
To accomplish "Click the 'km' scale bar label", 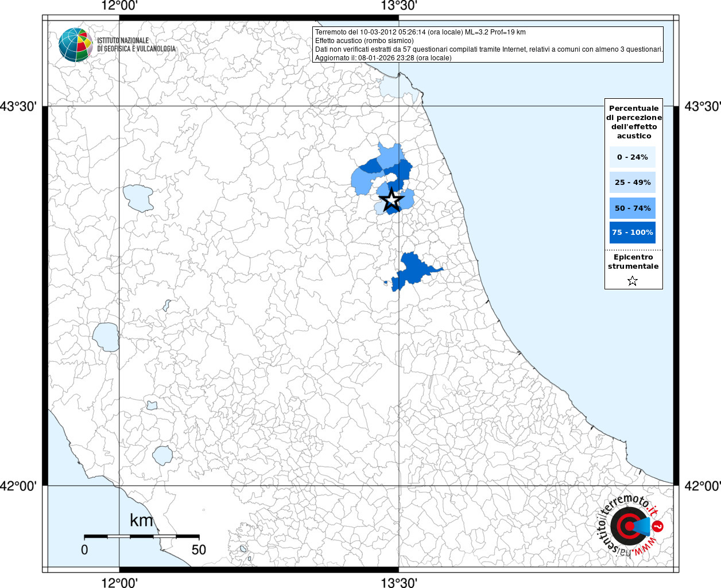I will 141,520.
